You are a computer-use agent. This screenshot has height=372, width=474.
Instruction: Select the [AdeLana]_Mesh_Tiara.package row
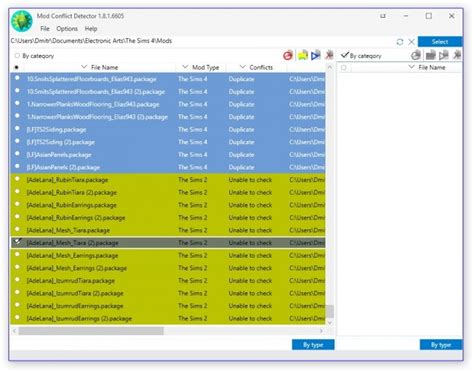click(168, 230)
